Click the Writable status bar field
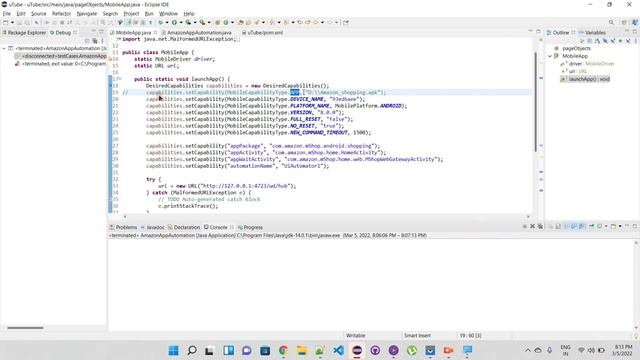 (x=356, y=335)
